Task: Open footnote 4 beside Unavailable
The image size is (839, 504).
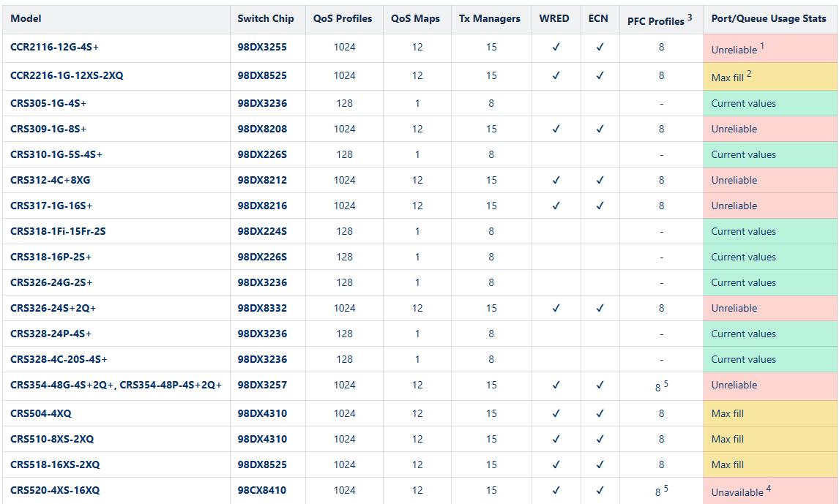Action: [x=769, y=489]
